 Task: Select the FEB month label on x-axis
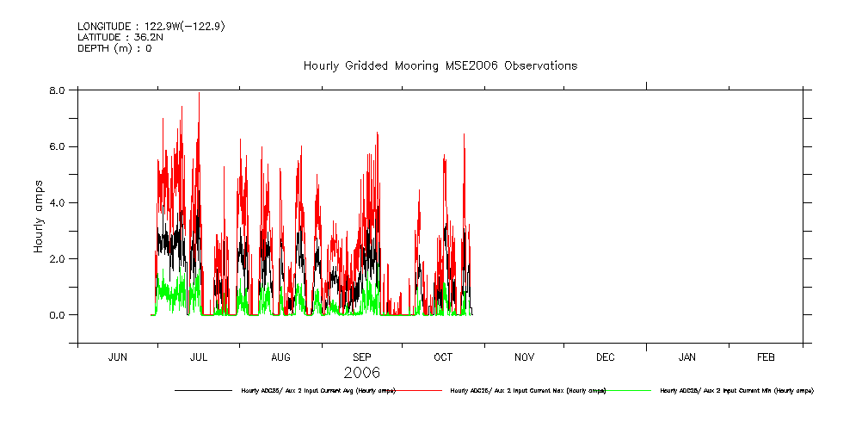[x=766, y=356]
